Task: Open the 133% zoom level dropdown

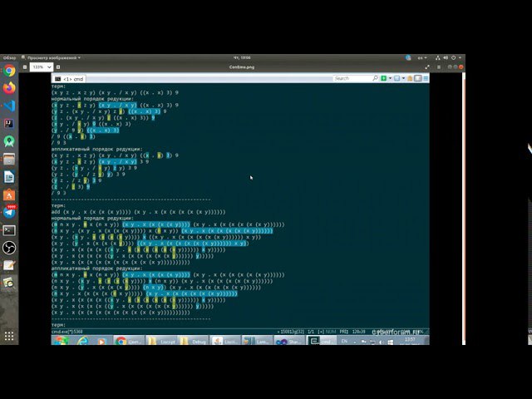Action: click(x=42, y=67)
